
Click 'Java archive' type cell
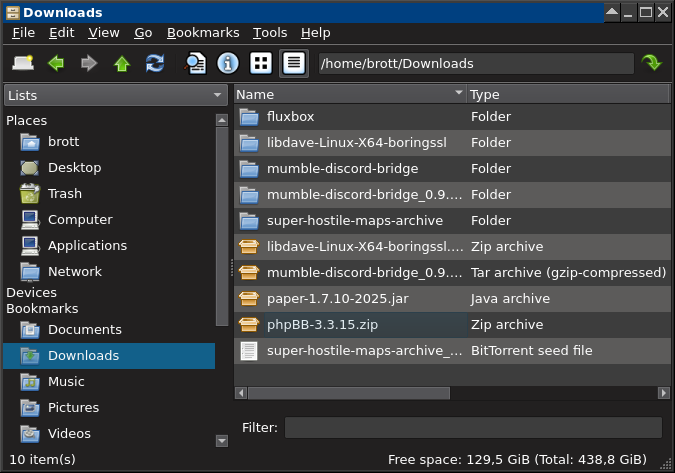click(510, 299)
